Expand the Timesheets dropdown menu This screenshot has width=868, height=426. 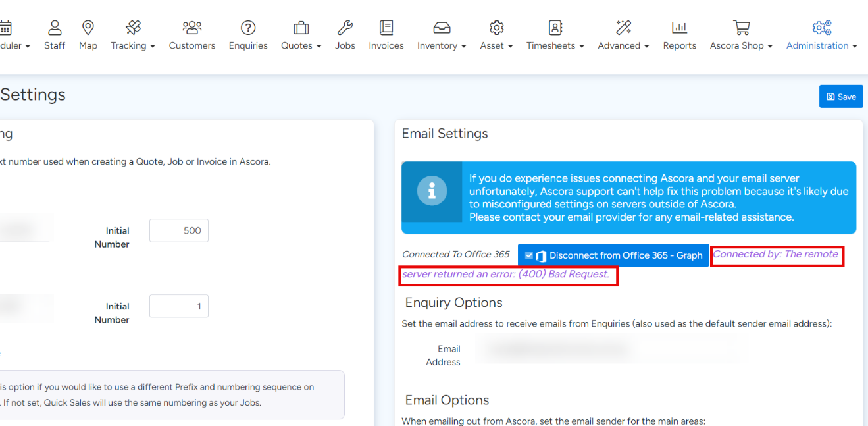pos(555,45)
